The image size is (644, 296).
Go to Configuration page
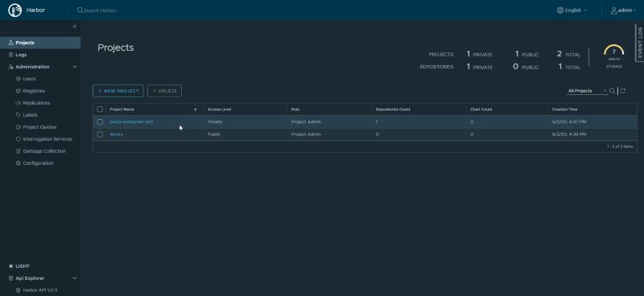tap(38, 163)
